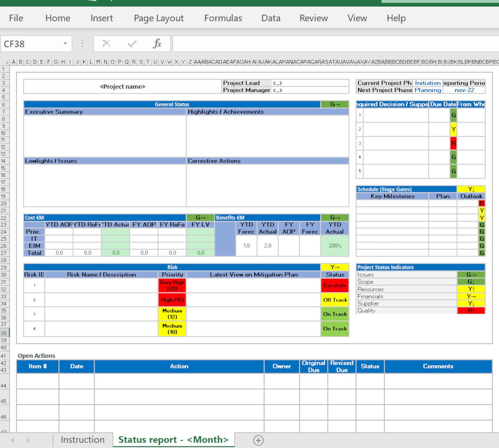Screen dimensions: 499x448
Task: Click the Cancel (X) icon in formula bar
Action: pos(105,43)
